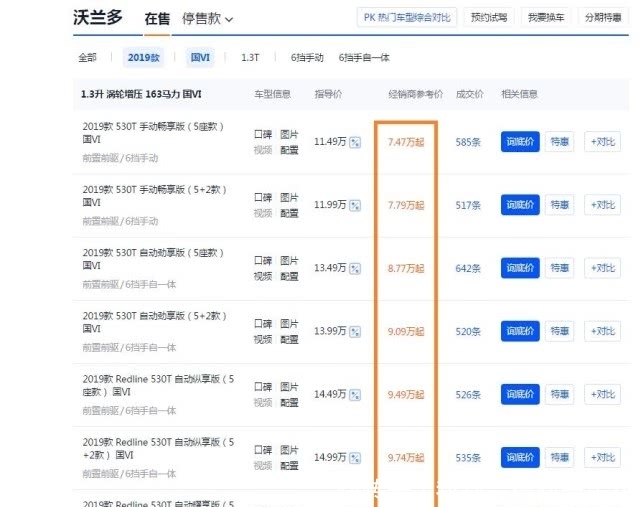
Task: Click 询底价 for 530T 自动劲享版 5+2款
Action: click(x=520, y=331)
